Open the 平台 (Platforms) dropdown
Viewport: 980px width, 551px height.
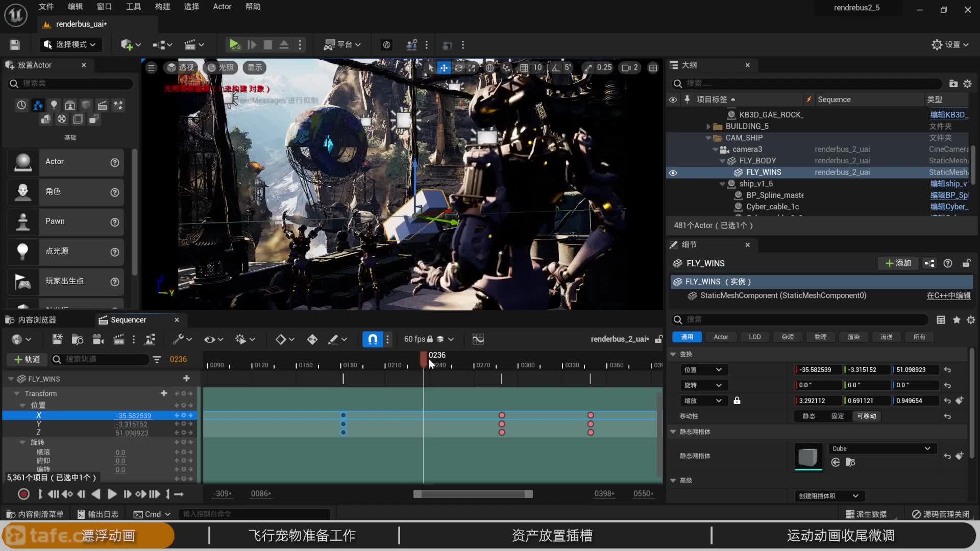pyautogui.click(x=342, y=45)
